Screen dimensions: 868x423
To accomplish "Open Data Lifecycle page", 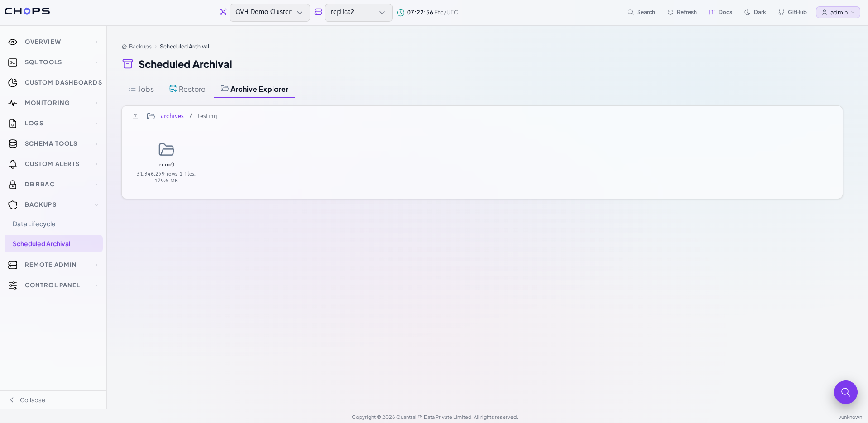I will (34, 224).
